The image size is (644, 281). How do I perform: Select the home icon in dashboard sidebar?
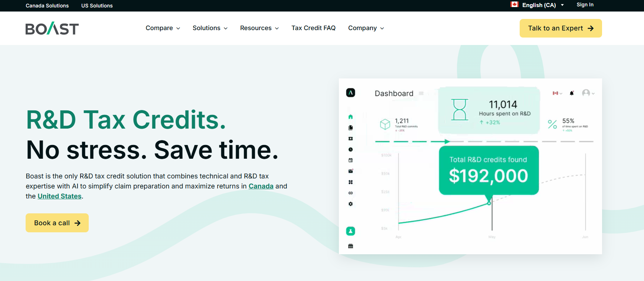point(350,117)
